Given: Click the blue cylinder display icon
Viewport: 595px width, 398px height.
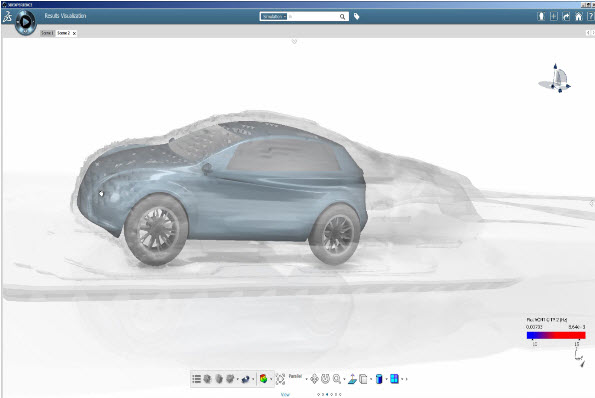Looking at the screenshot, I should pyautogui.click(x=379, y=379).
